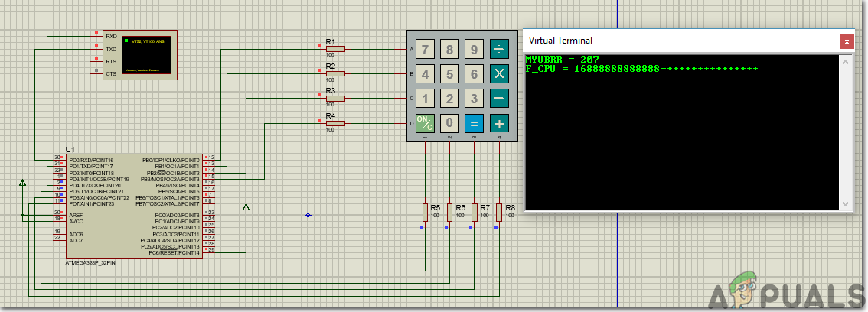Select resistor R1 on the schematic
868x312 pixels.
(x=334, y=49)
